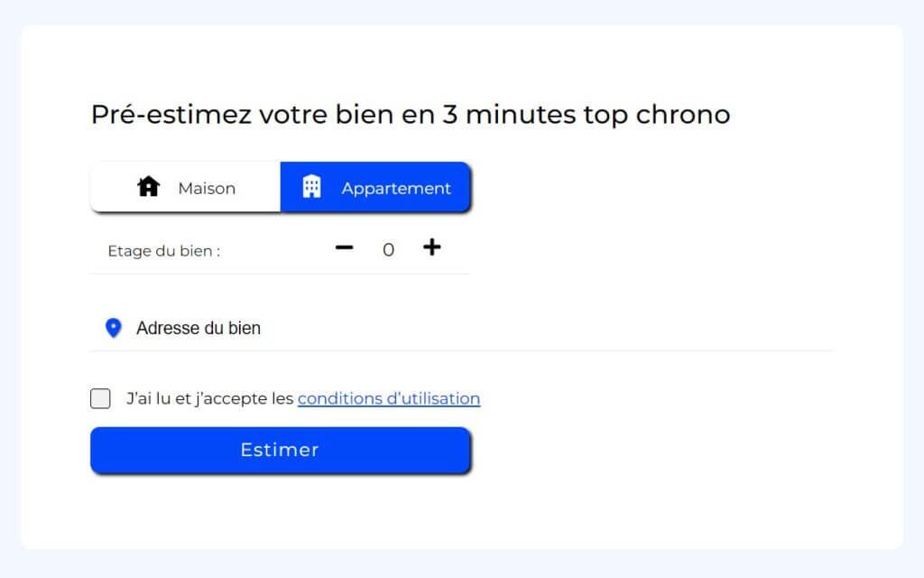
Task: Click the house icon on the Maison tab
Action: coord(148,187)
